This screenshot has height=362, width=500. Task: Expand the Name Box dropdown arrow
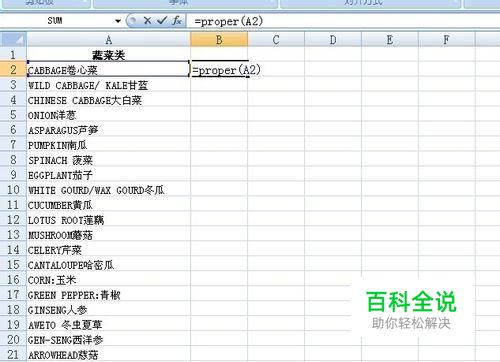coord(118,21)
